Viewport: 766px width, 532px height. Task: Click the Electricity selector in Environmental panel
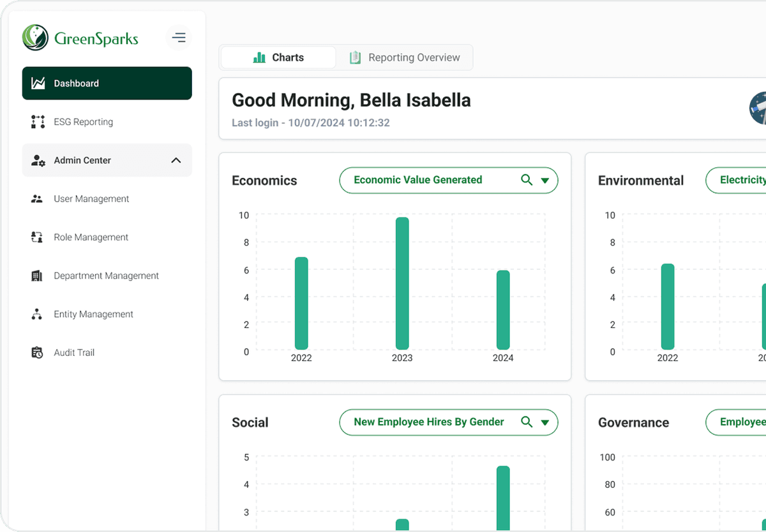[748, 180]
